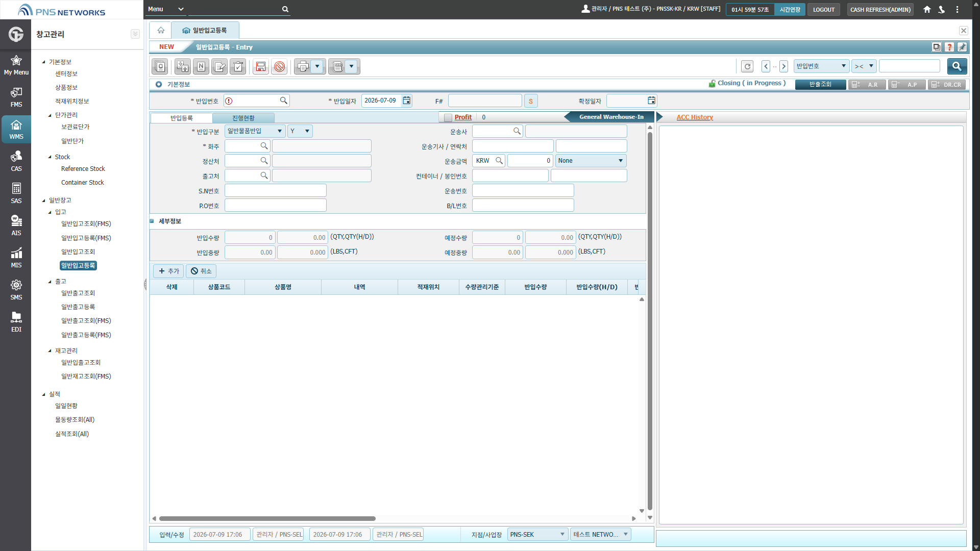
Task: Click the printer toolbar icon
Action: [303, 67]
